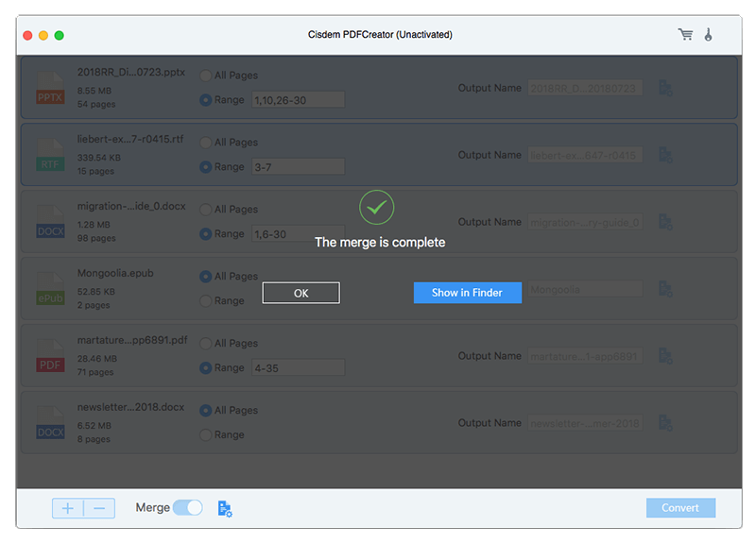The height and width of the screenshot is (543, 756).
Task: Click the PPTX file icon for 2018RR_Di...0723.pptx
Action: pyautogui.click(x=50, y=88)
